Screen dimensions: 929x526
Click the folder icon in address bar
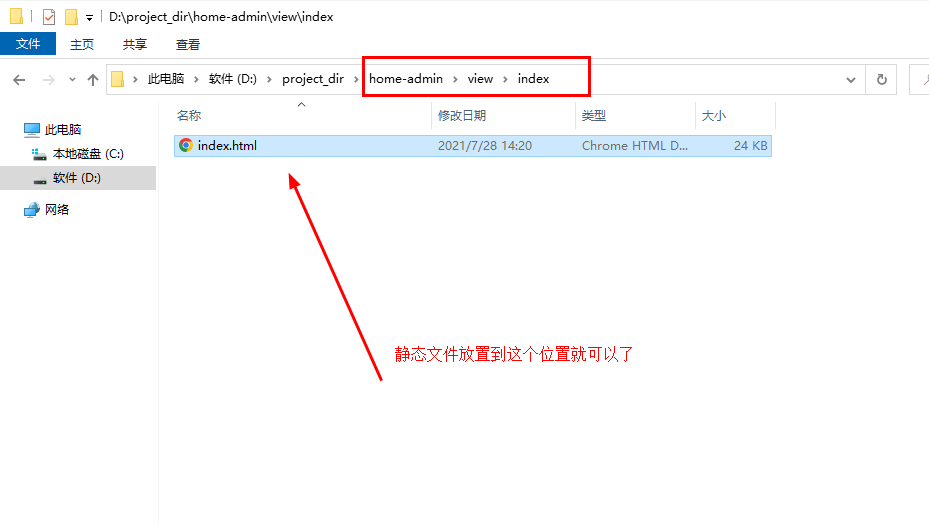pos(118,79)
